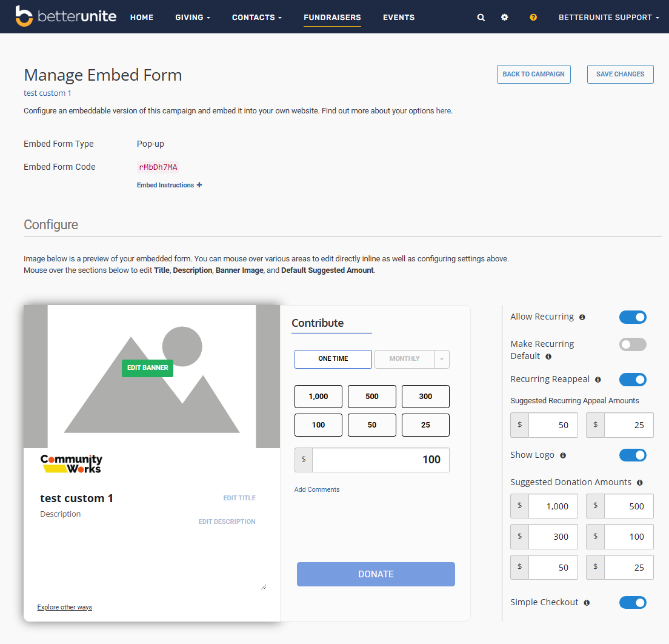Open the 'Explore other ways' link
This screenshot has height=644, width=669.
64,607
